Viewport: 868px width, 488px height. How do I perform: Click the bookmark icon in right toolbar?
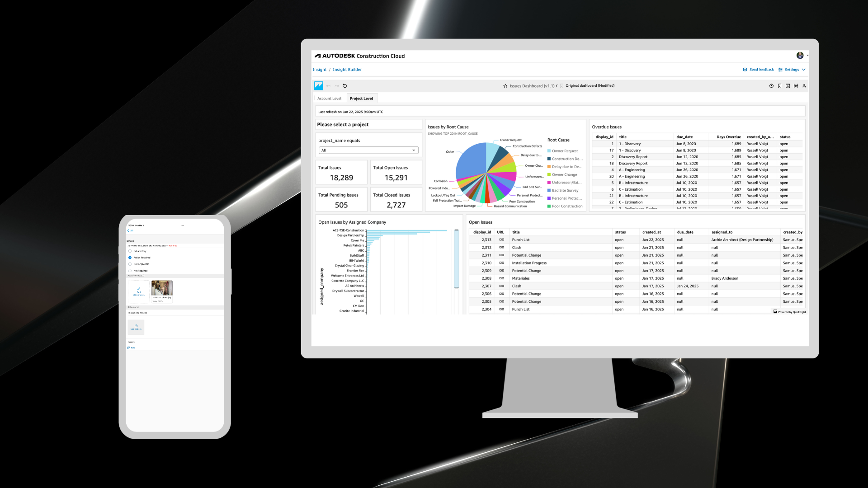pyautogui.click(x=779, y=86)
